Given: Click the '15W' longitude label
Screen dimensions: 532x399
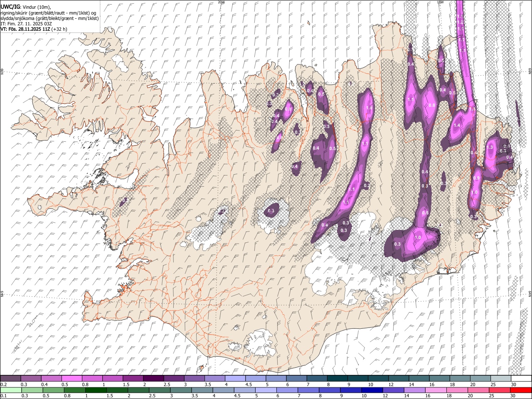Looking at the screenshot, I should (x=440, y=2).
